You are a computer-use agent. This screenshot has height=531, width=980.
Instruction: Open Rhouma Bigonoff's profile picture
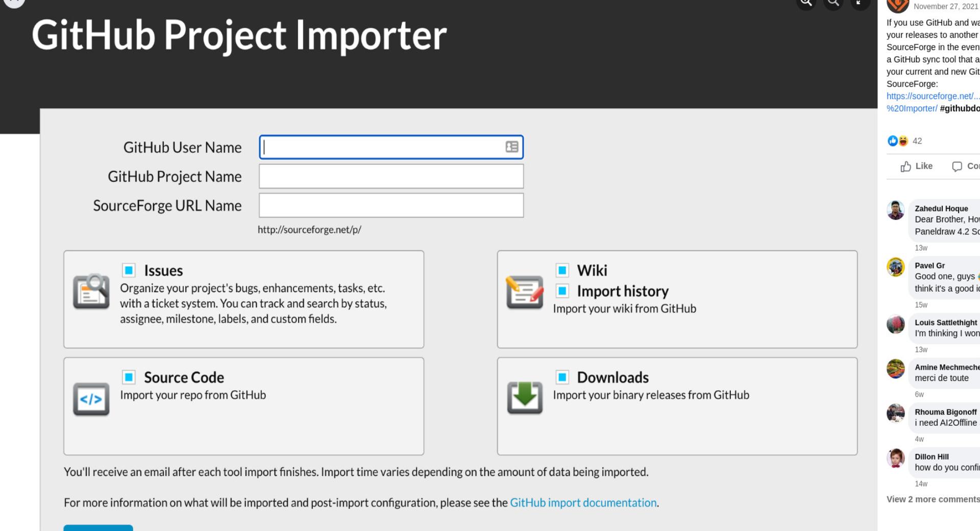tap(896, 414)
